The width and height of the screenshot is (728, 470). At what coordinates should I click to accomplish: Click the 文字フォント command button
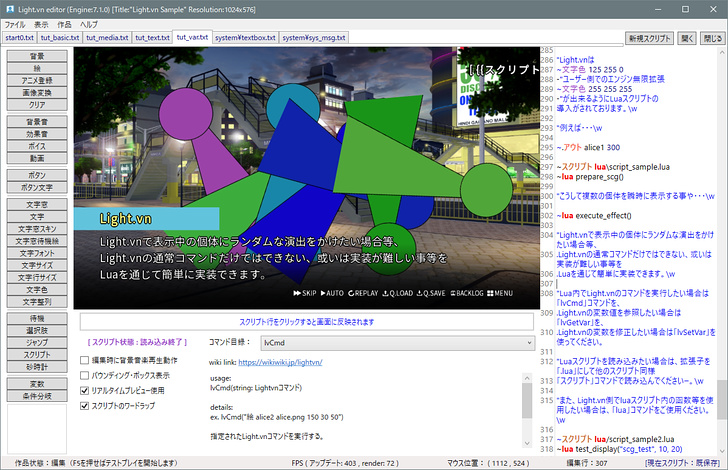(37, 253)
